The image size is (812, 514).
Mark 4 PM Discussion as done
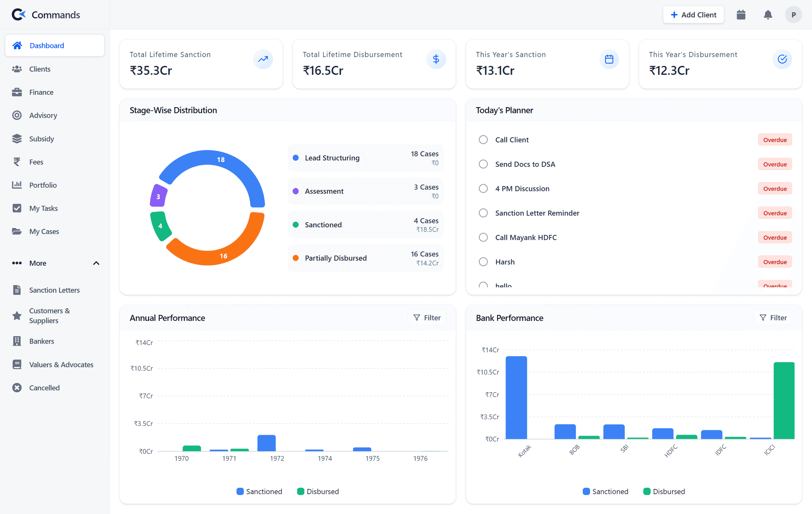[x=483, y=188]
